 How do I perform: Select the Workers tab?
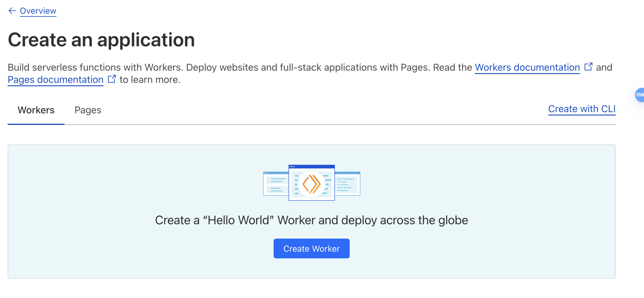click(x=36, y=110)
